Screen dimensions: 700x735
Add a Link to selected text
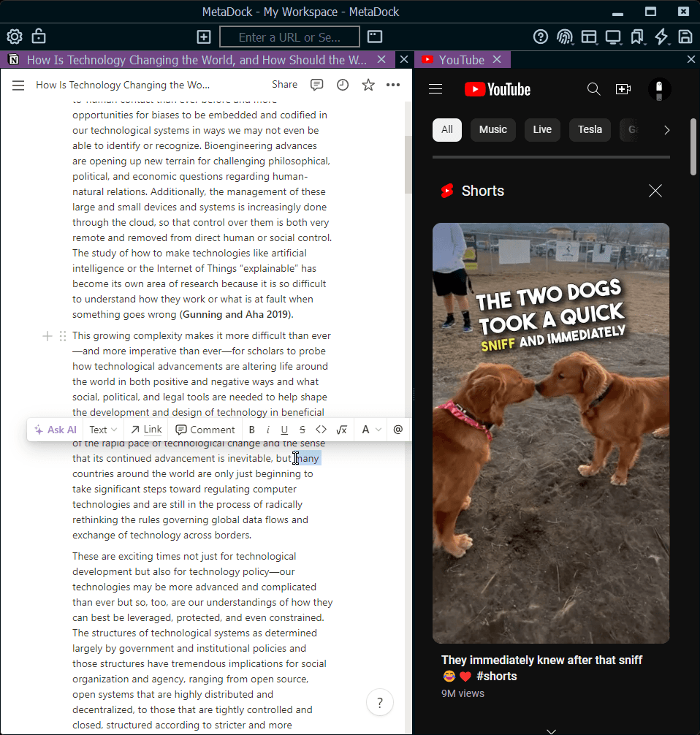147,430
